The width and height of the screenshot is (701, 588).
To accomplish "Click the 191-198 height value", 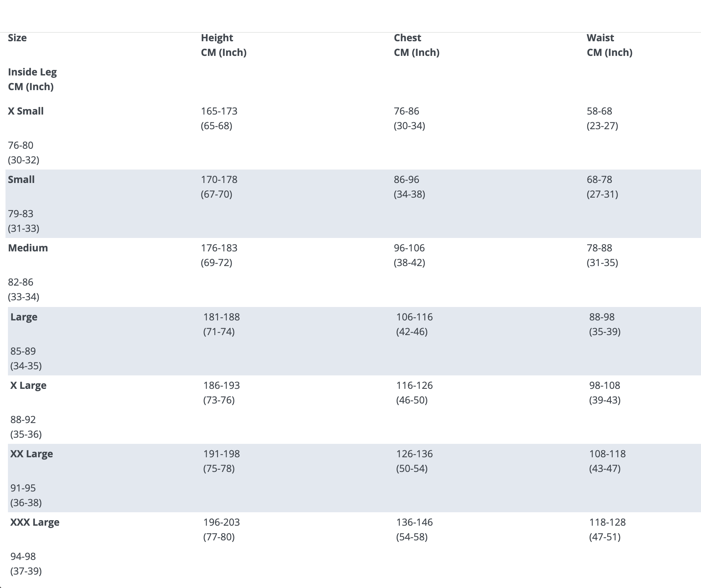I will click(221, 454).
